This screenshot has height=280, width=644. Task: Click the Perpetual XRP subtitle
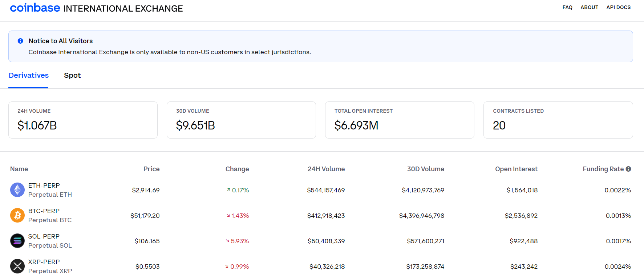point(50,271)
